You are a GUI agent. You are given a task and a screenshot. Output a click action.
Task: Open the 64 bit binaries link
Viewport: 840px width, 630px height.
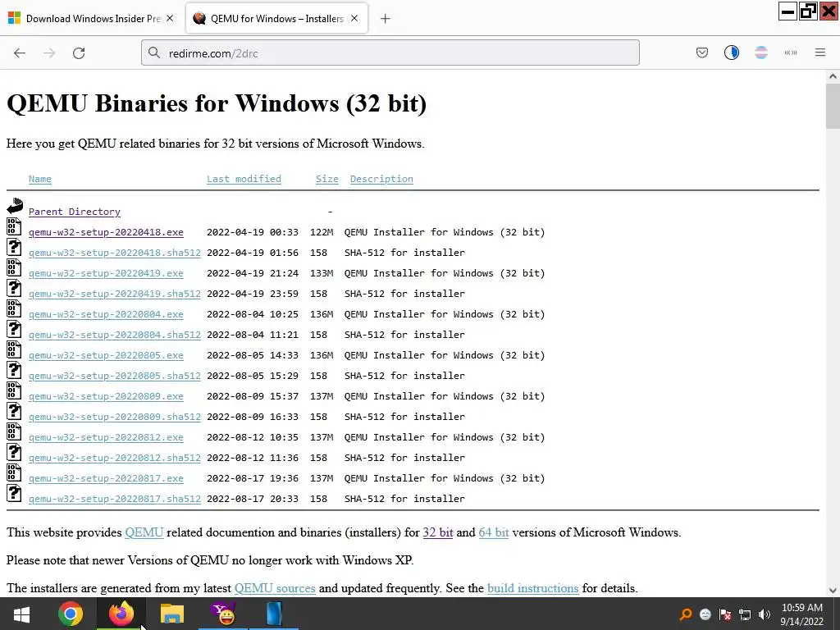click(493, 532)
